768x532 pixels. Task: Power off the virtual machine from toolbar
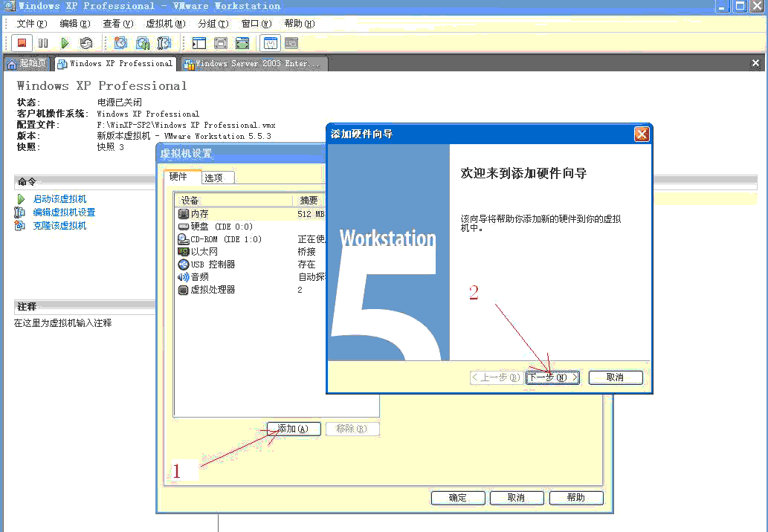(22, 43)
